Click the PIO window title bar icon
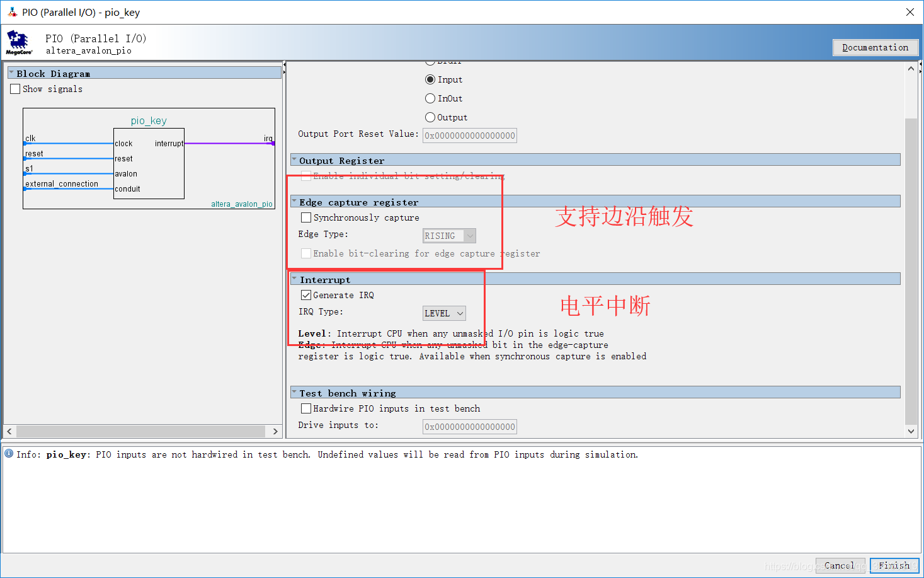Screen dimensions: 924x578 [12, 12]
